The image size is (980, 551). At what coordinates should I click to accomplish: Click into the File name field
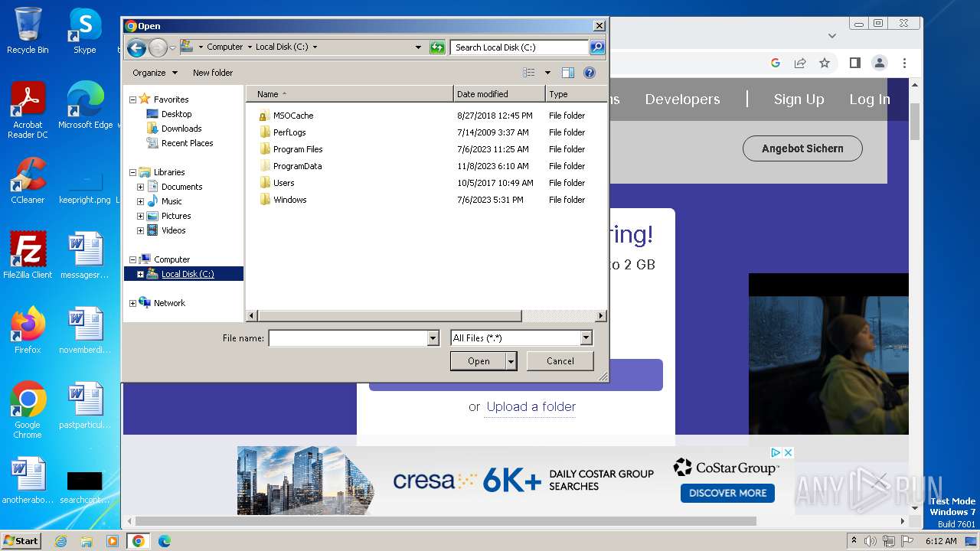[348, 338]
